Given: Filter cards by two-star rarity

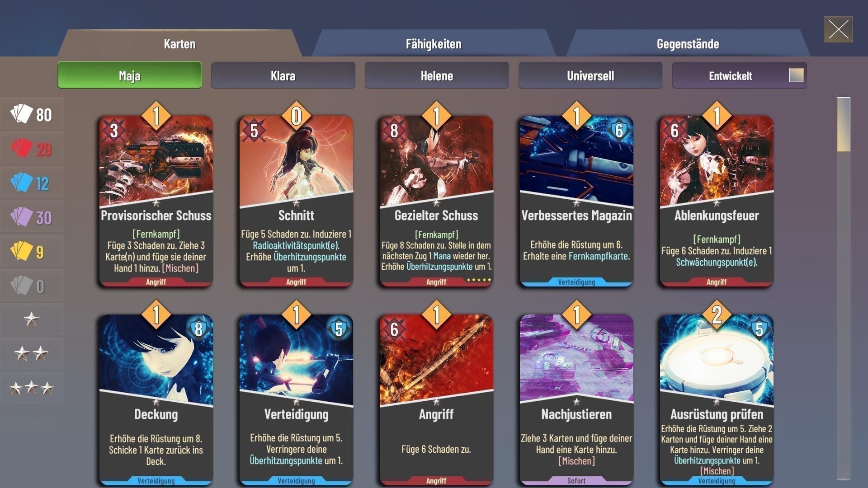Looking at the screenshot, I should pos(31,353).
